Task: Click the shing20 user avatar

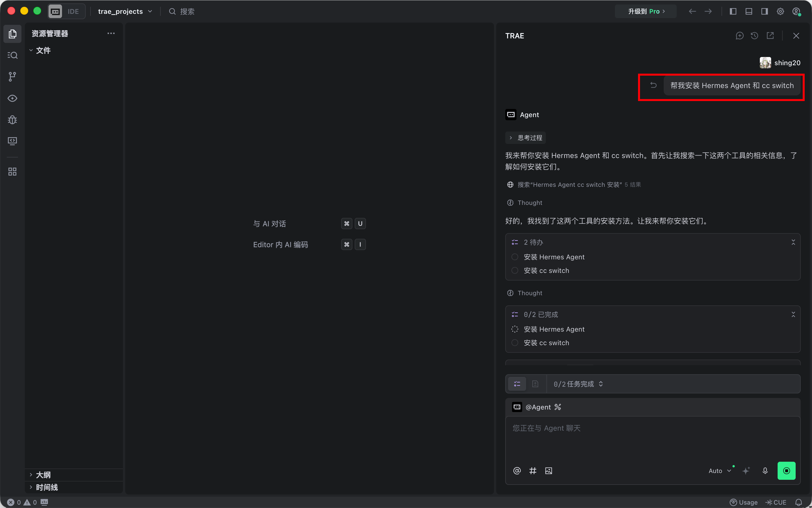Action: (765, 63)
